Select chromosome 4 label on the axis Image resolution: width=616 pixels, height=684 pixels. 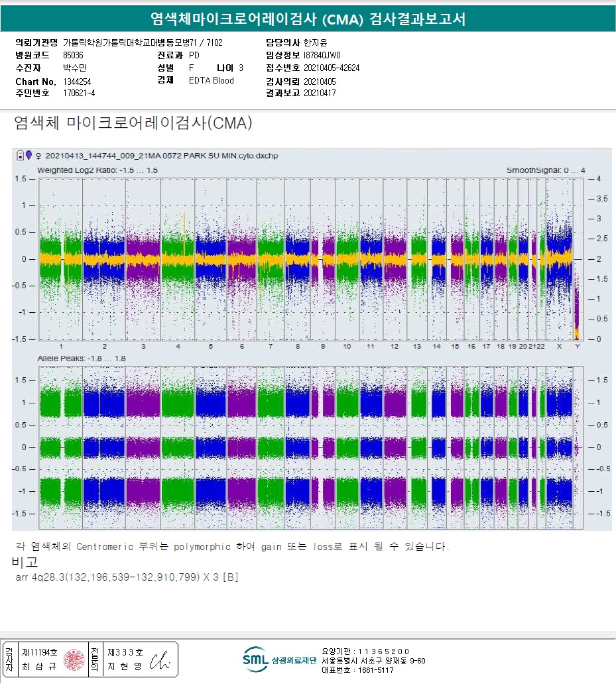[178, 347]
